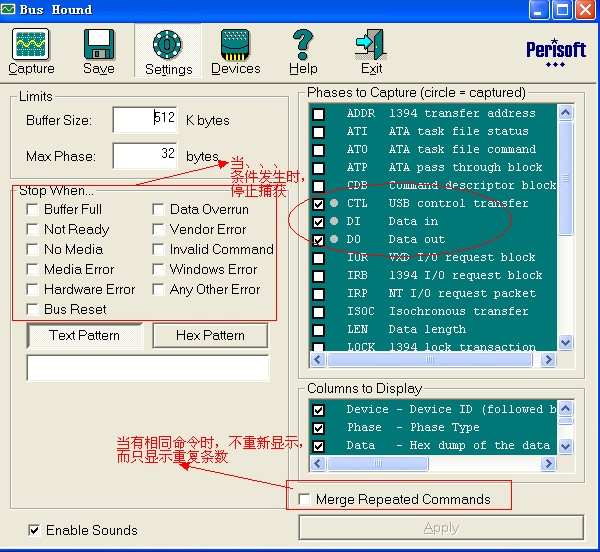Check ATP ATA pass through block

[x=318, y=168]
